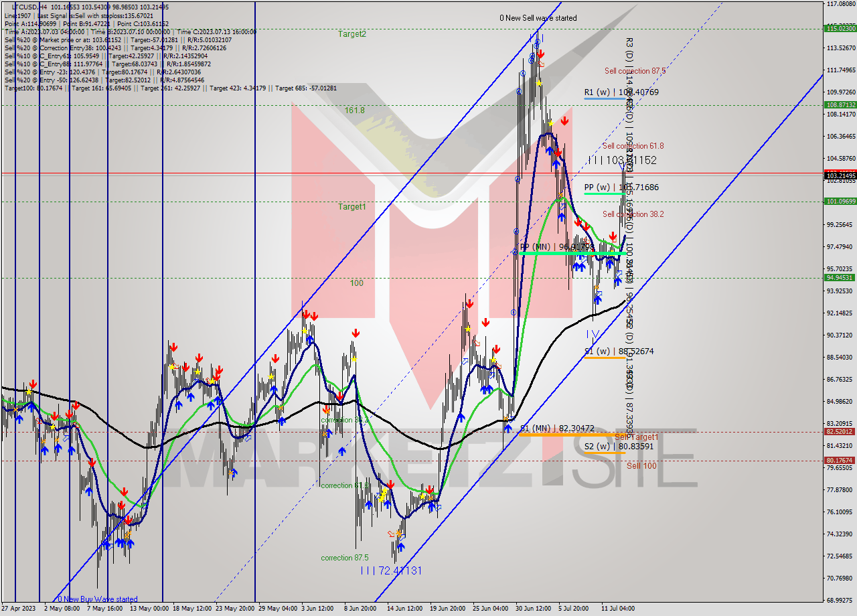This screenshot has width=857, height=616.
Task: Click the green 115.02300 price tag
Action: tap(840, 29)
